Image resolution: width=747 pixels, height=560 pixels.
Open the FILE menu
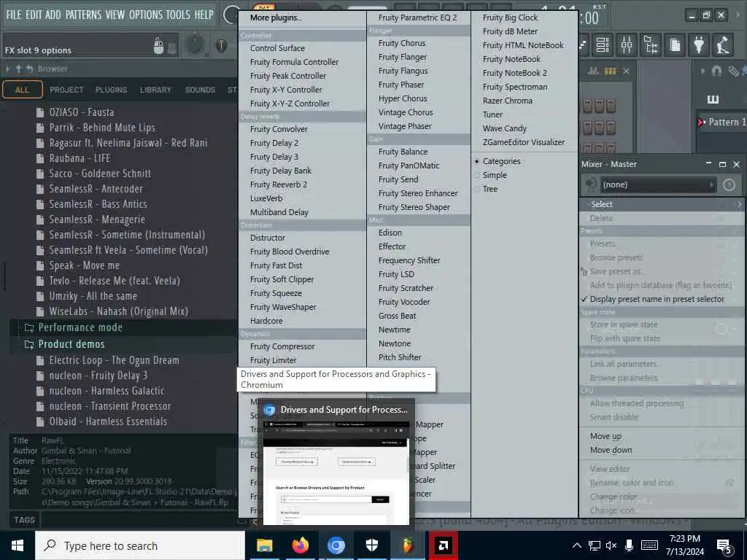[14, 15]
